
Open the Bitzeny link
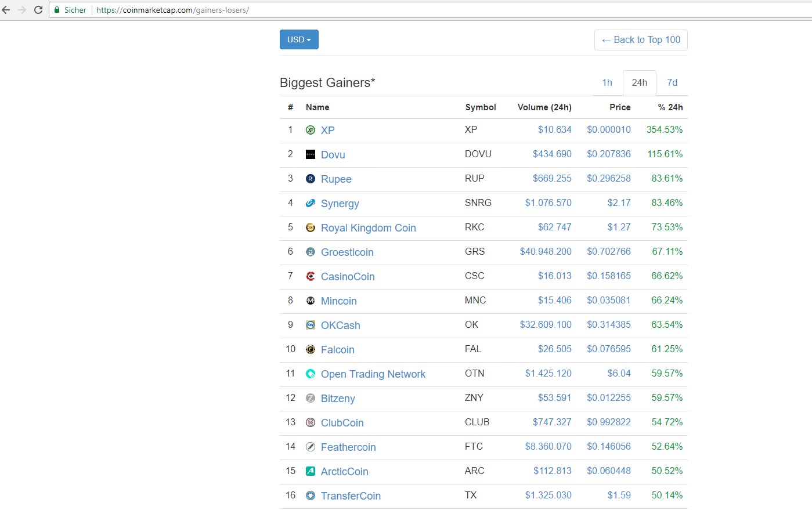click(x=338, y=399)
